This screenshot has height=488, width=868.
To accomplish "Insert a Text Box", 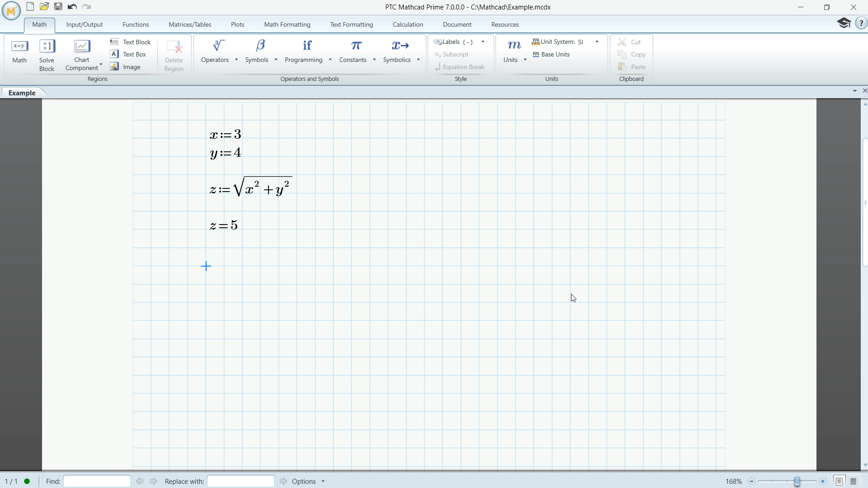I will [133, 54].
